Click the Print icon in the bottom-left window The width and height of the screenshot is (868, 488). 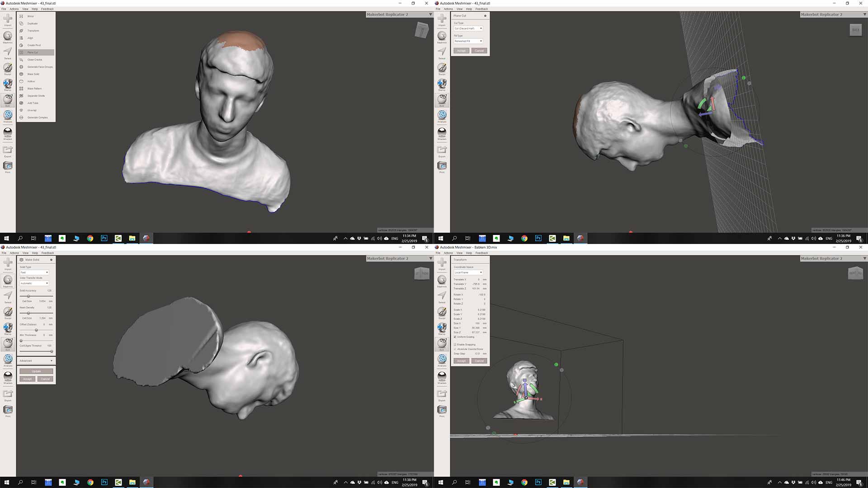click(x=8, y=410)
